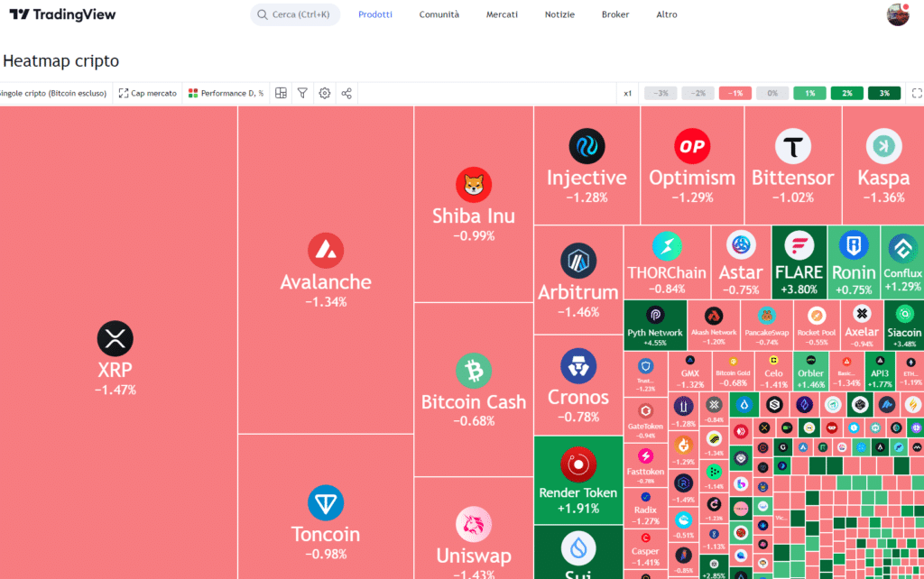Open the GateToken tile
Screen dimensions: 924x579
point(645,420)
